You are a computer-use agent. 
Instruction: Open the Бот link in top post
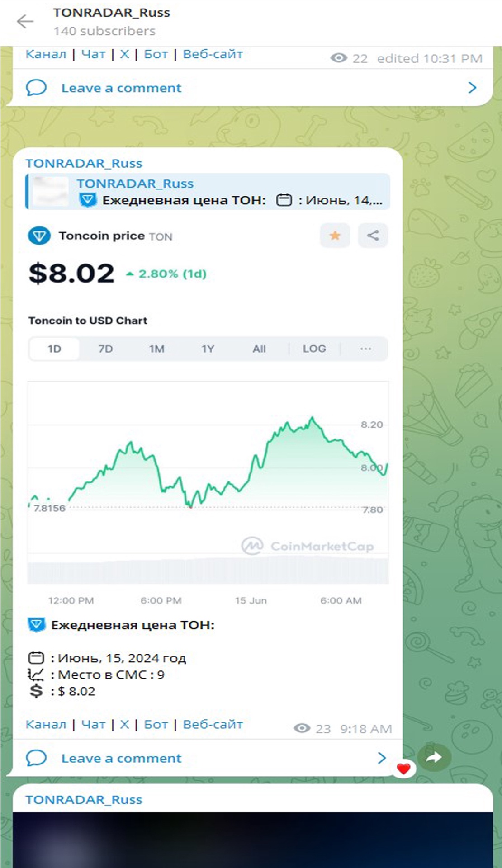coord(156,54)
